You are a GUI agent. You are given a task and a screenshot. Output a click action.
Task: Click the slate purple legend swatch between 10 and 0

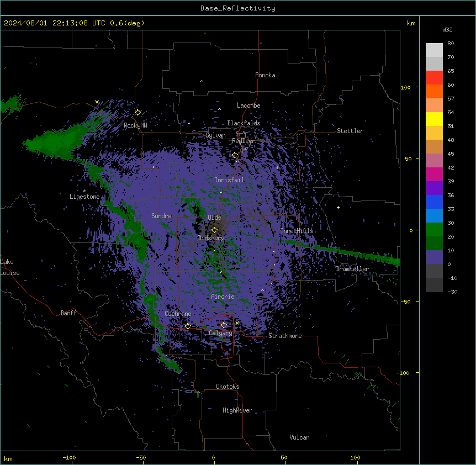(x=434, y=257)
